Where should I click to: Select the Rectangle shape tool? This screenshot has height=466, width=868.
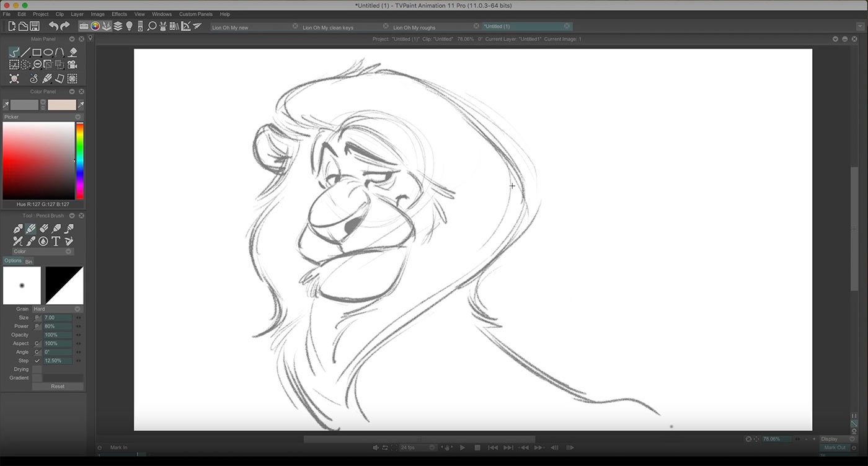[x=37, y=53]
